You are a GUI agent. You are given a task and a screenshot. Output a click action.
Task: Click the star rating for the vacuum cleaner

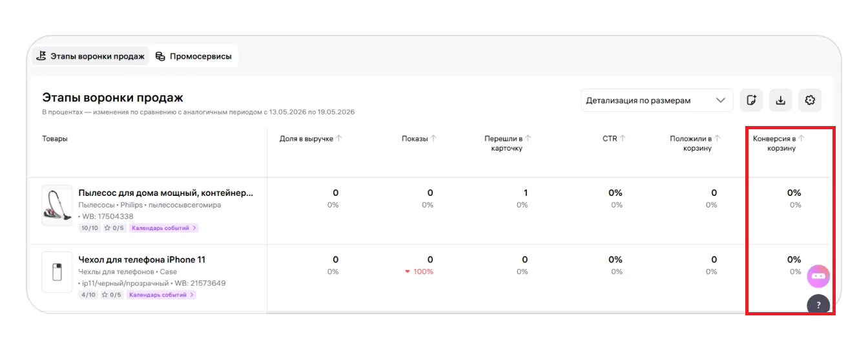coord(114,228)
